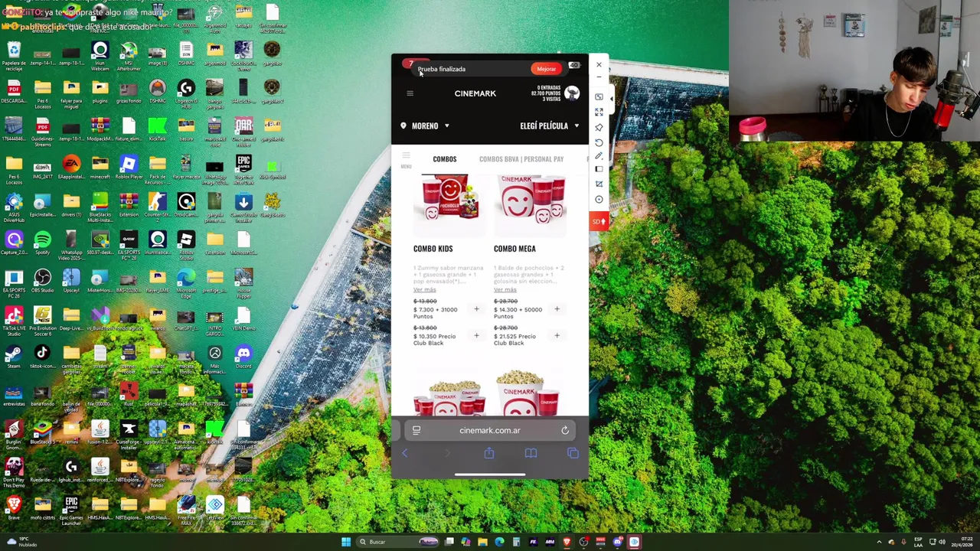980x551 pixels.
Task: Reload the page in Safari
Action: coord(565,430)
